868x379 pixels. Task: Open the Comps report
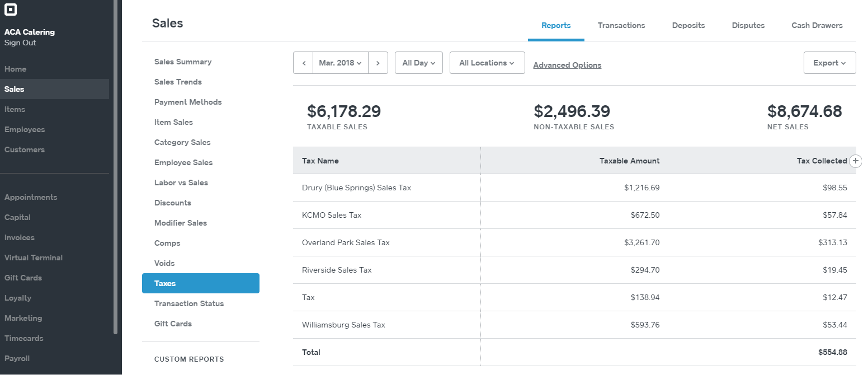point(167,243)
